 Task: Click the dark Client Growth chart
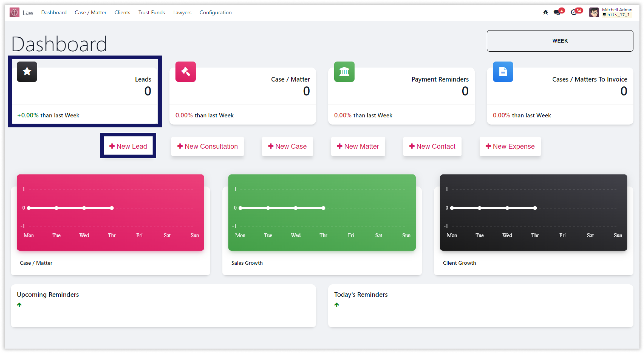(x=534, y=213)
